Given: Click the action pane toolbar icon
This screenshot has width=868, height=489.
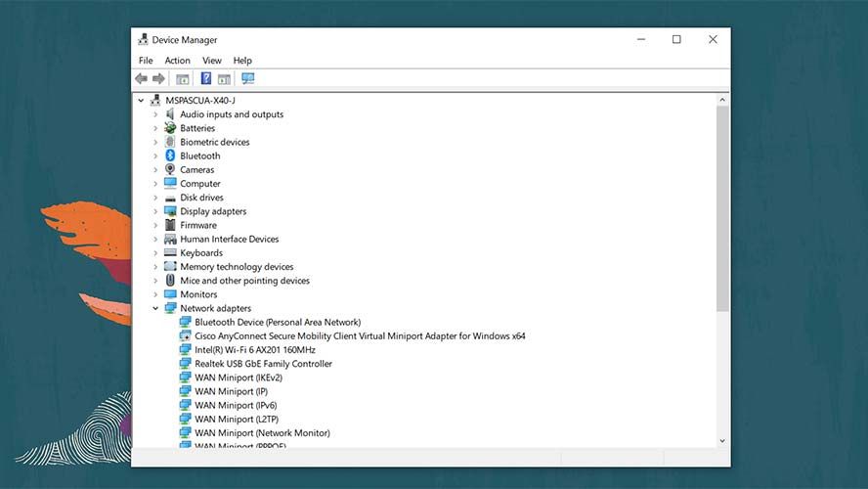Looking at the screenshot, I should click(224, 79).
